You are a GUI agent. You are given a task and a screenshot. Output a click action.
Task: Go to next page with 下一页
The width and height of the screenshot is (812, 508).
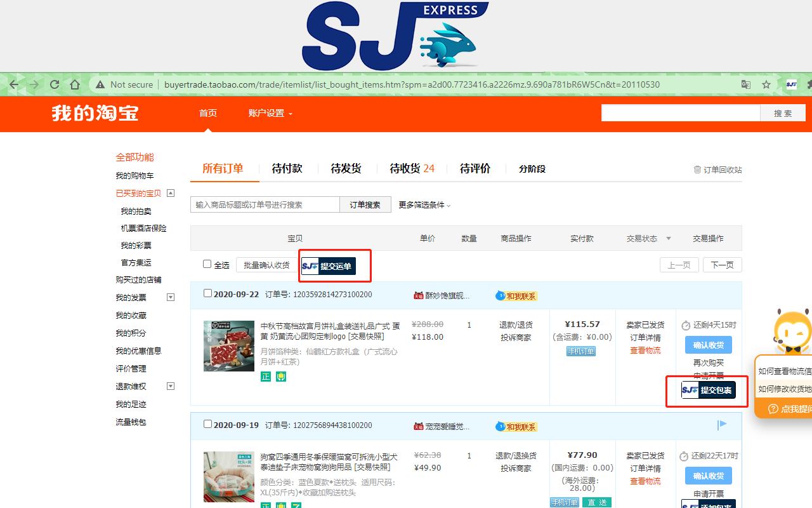(x=723, y=265)
